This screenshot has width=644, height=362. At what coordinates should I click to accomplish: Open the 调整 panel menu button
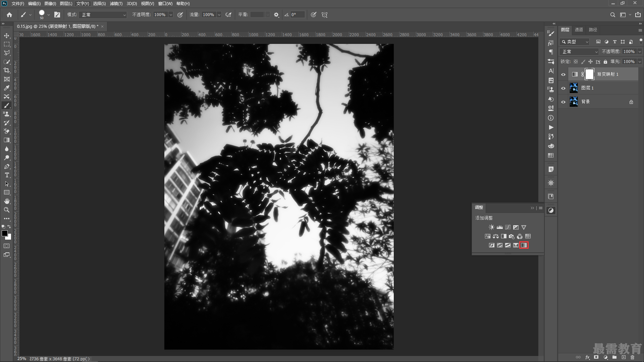541,208
